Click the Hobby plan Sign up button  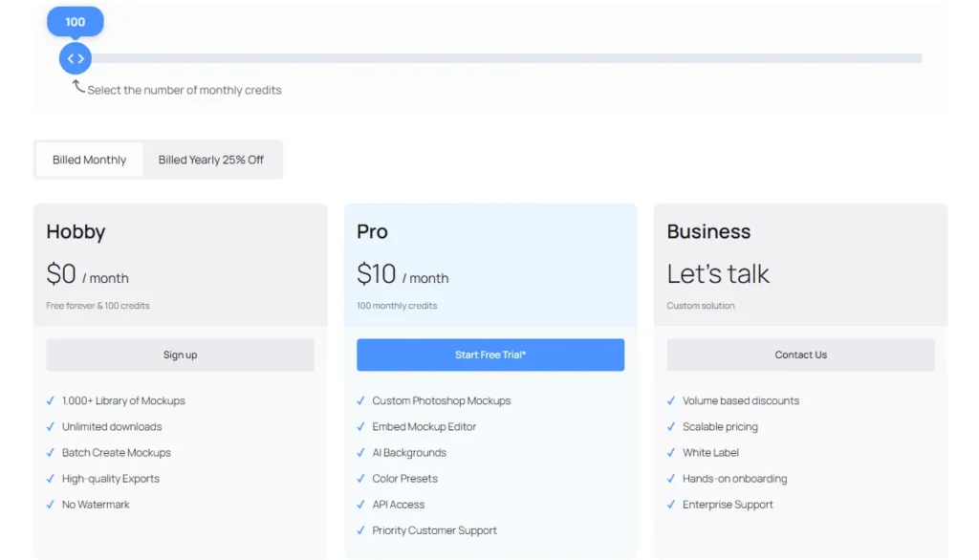(181, 355)
